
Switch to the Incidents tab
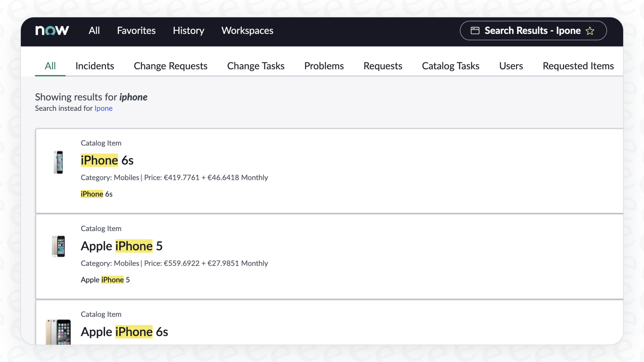pyautogui.click(x=95, y=66)
